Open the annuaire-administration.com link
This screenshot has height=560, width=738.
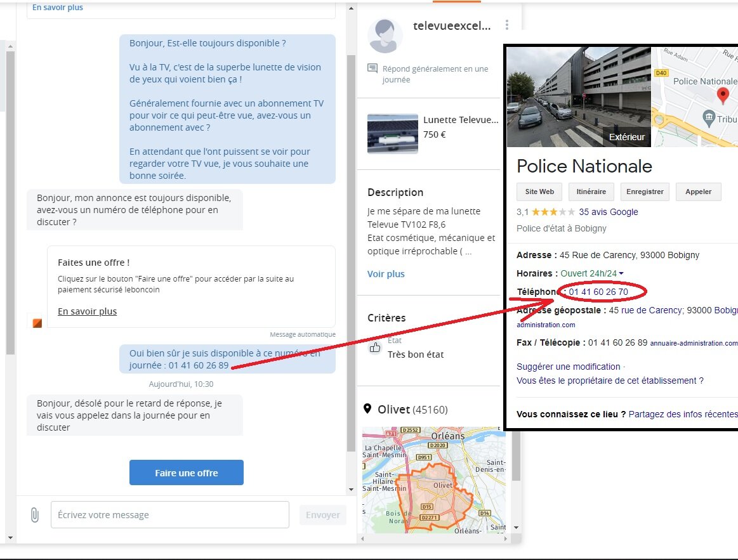click(x=694, y=343)
